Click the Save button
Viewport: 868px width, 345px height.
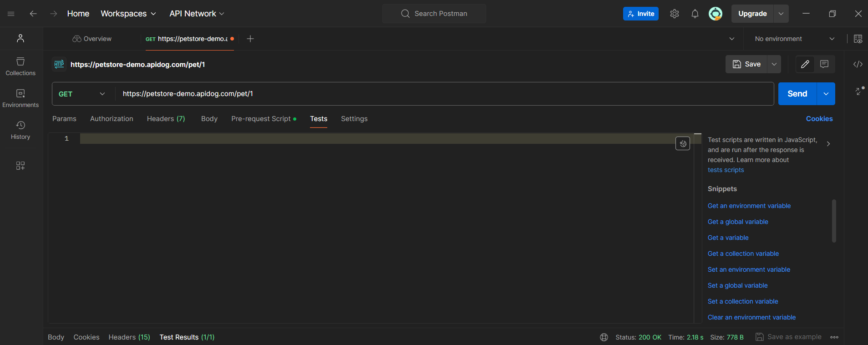point(746,64)
